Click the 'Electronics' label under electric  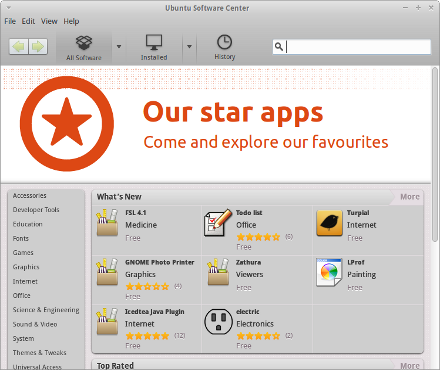(255, 324)
